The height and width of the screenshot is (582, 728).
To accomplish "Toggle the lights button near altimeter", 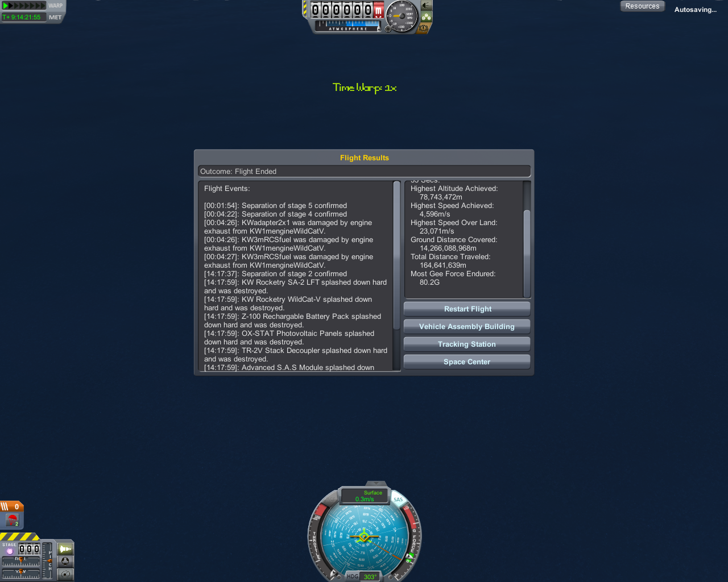I will tap(426, 6).
